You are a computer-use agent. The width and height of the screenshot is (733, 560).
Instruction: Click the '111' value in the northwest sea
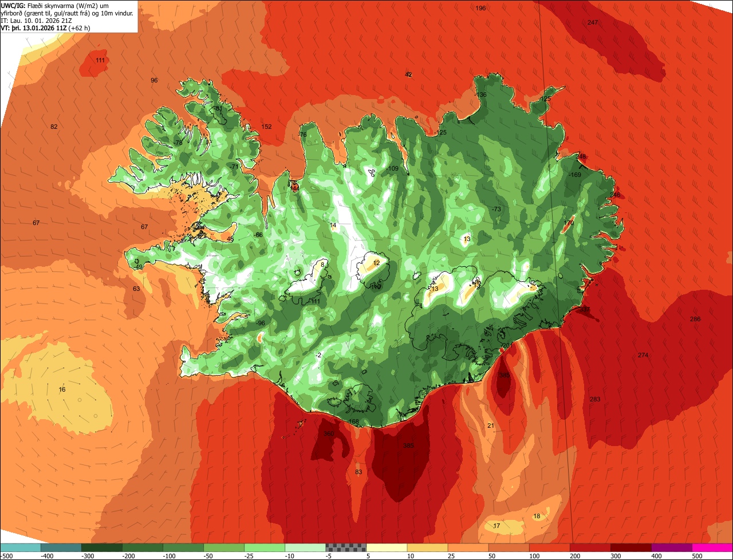100,60
